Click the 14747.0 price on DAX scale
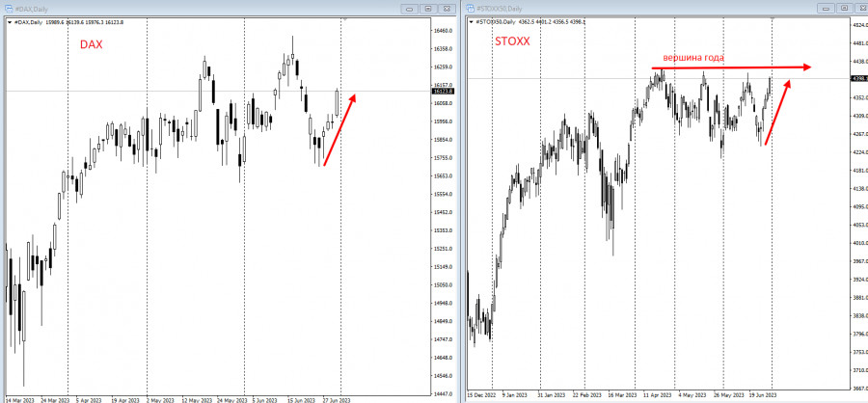868x403 pixels. click(x=444, y=339)
